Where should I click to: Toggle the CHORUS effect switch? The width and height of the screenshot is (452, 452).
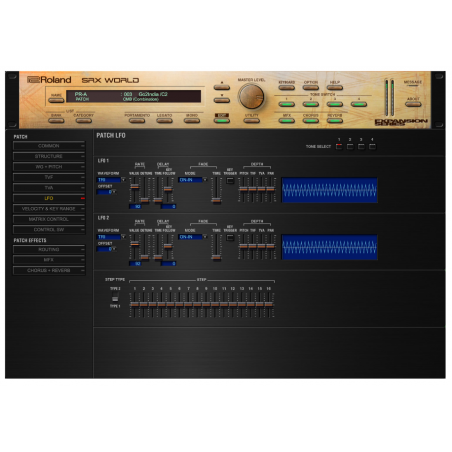coord(311,121)
